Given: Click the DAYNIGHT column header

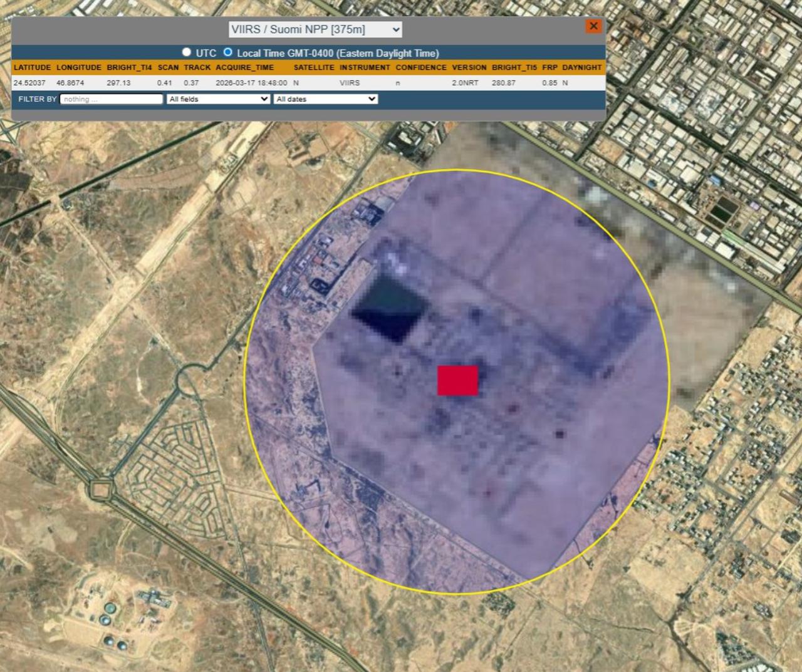Looking at the screenshot, I should pyautogui.click(x=582, y=68).
